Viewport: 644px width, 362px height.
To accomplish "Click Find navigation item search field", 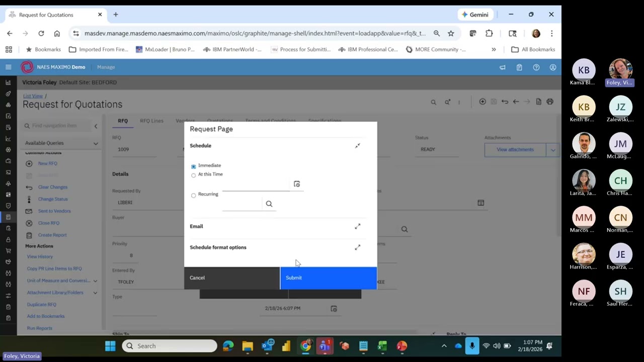I will [58, 126].
